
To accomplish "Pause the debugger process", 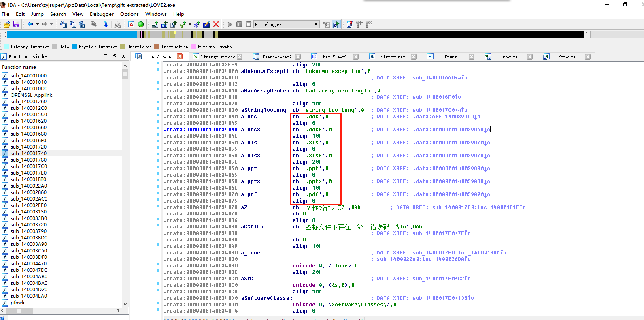I will coord(239,24).
